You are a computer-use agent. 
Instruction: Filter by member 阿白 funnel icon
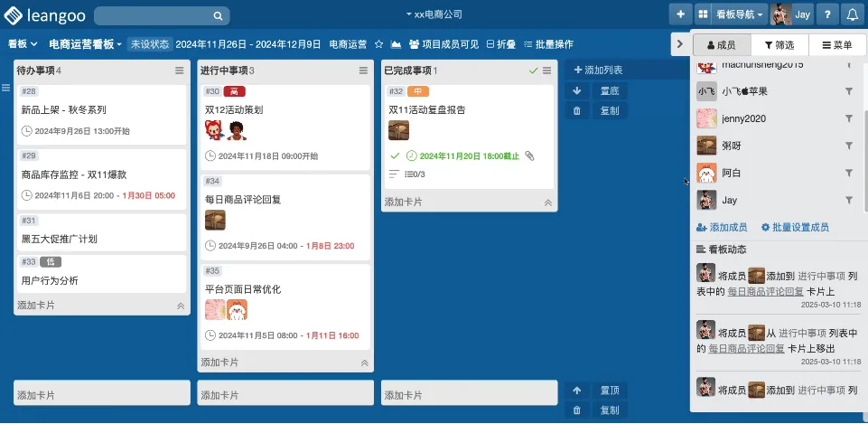(849, 173)
